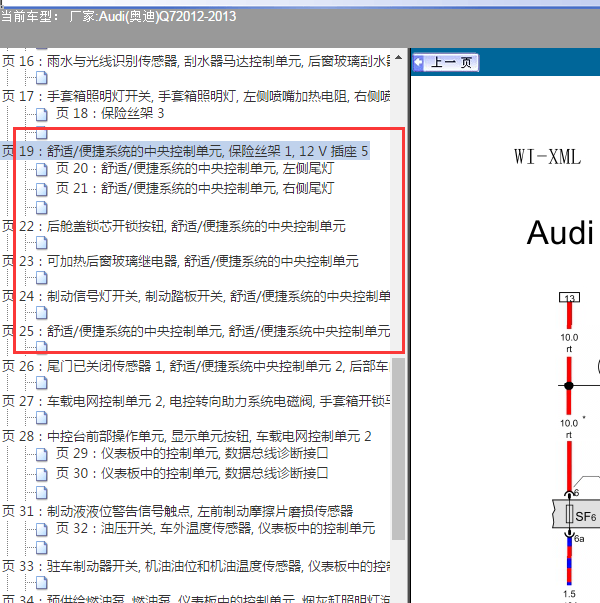600x603 pixels.
Task: Click the document icon beside 页 32
Action: [42, 529]
